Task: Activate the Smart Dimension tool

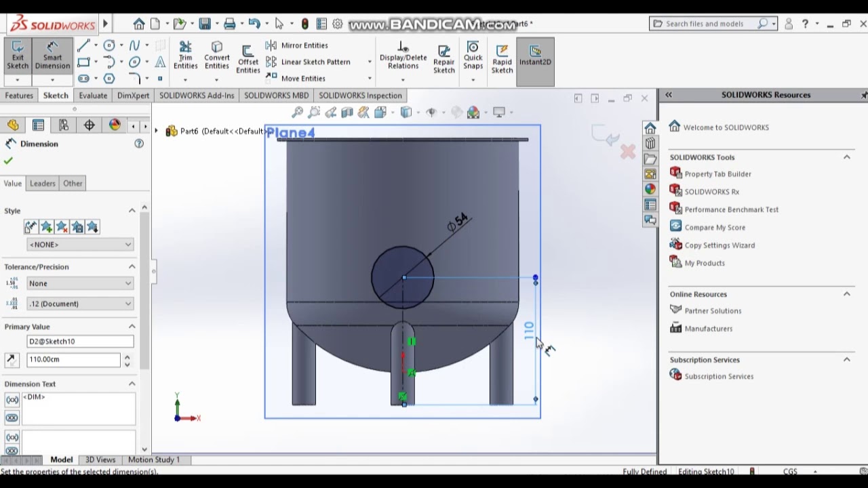Action: [x=52, y=55]
